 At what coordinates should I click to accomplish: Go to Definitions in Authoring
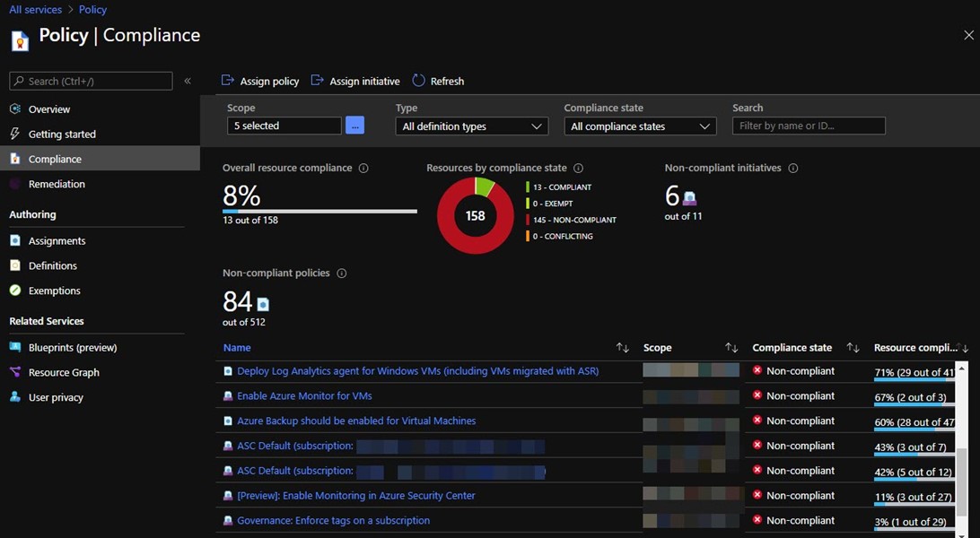coord(52,265)
